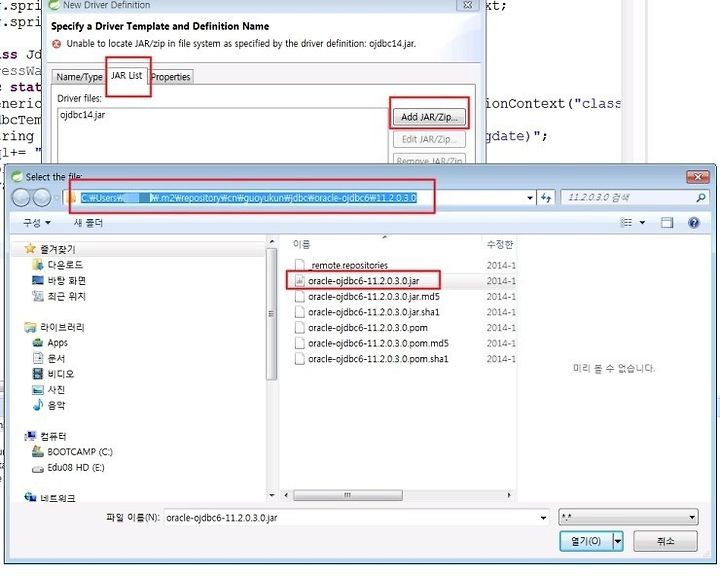Expand the open button split arrow

pos(618,541)
